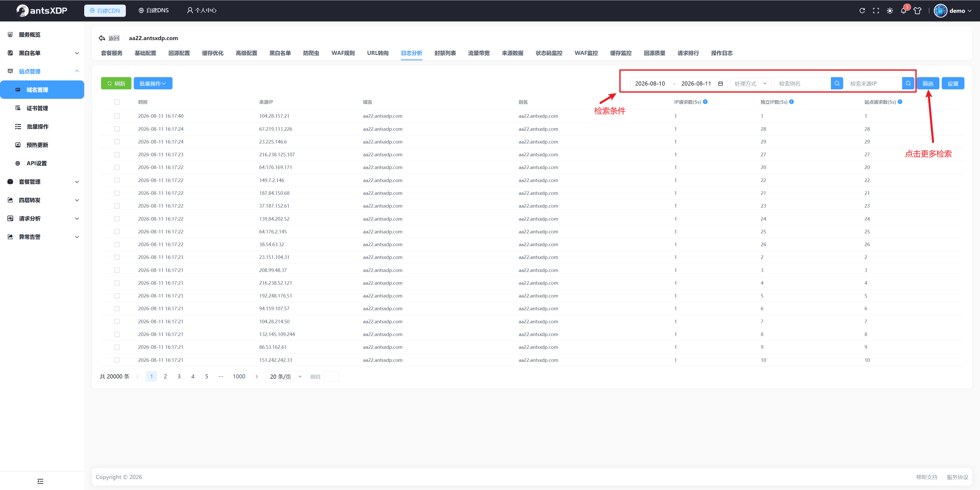Go to pagination page 3
The width and height of the screenshot is (980, 490).
point(179,377)
